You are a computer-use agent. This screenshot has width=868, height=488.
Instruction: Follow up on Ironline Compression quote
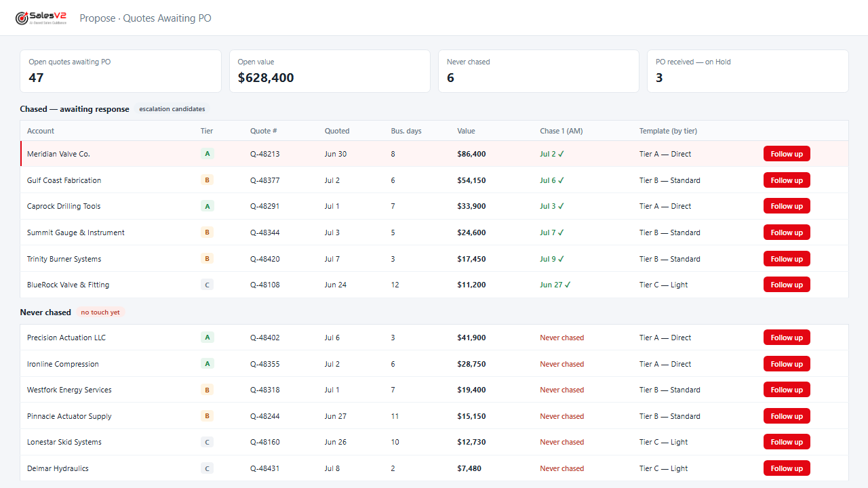[x=787, y=364]
